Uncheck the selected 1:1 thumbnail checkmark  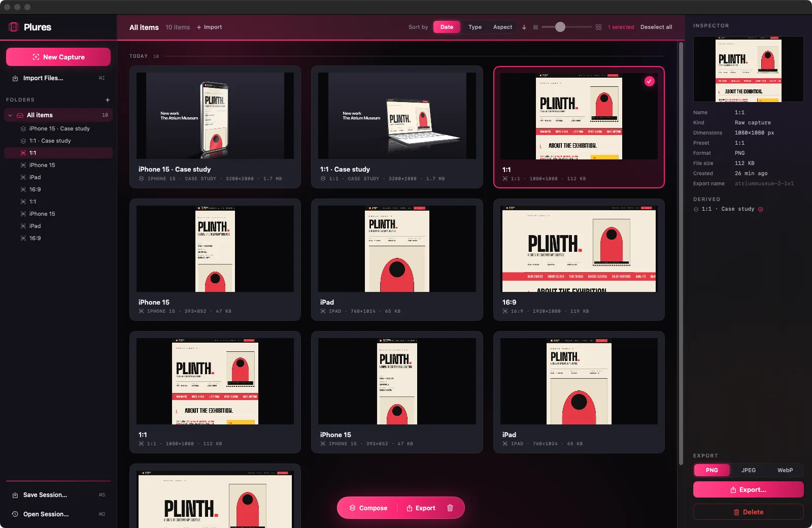650,81
